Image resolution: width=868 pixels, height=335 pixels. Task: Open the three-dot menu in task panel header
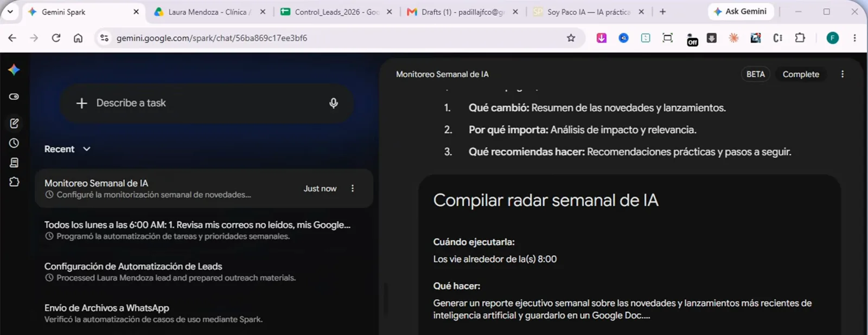click(843, 74)
